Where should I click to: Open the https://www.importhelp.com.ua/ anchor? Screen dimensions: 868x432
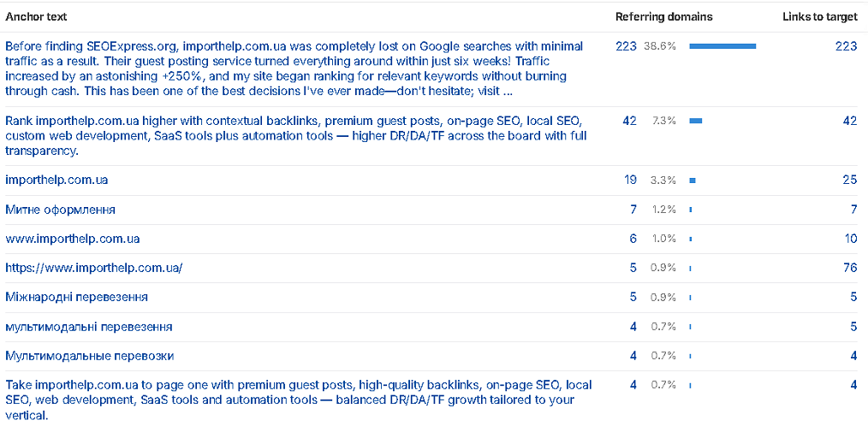coord(93,269)
